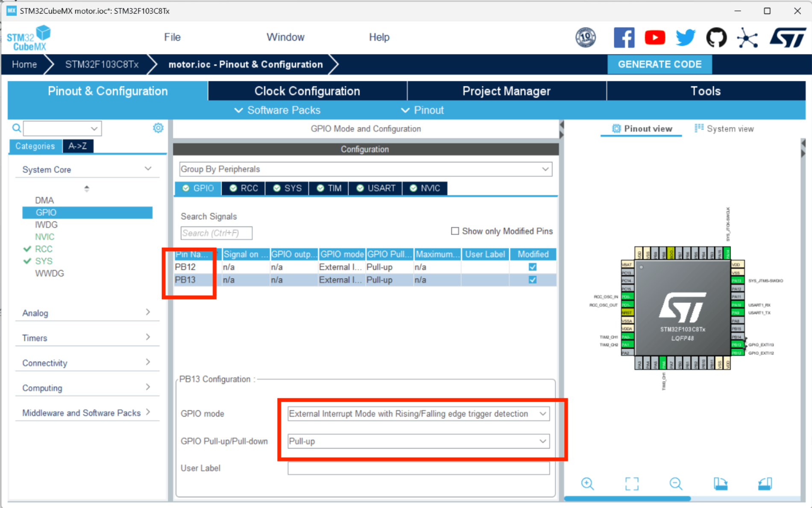The image size is (812, 508).
Task: Select NVIC in System Core list
Action: [45, 236]
